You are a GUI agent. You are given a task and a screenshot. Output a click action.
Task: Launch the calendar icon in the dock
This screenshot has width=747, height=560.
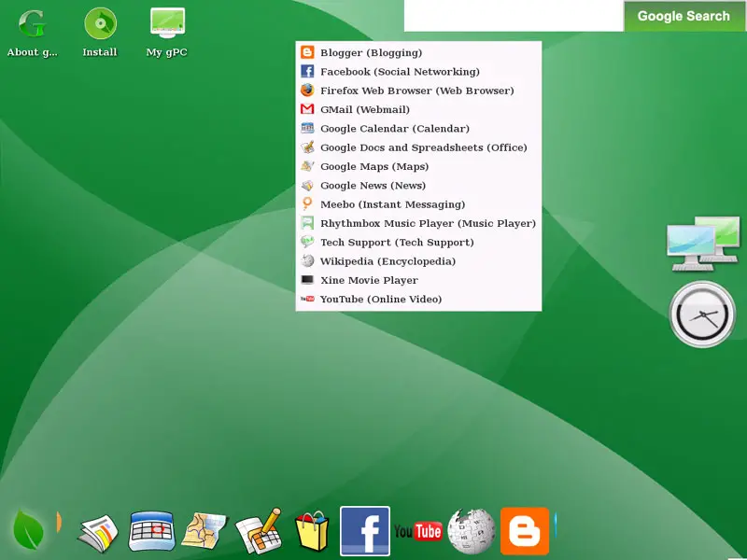[x=152, y=531]
